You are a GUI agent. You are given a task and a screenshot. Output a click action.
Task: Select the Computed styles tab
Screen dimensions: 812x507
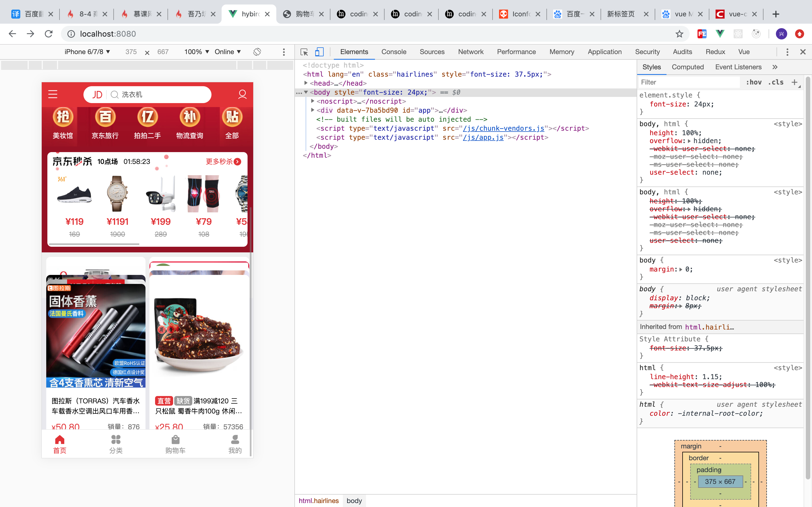[687, 66]
